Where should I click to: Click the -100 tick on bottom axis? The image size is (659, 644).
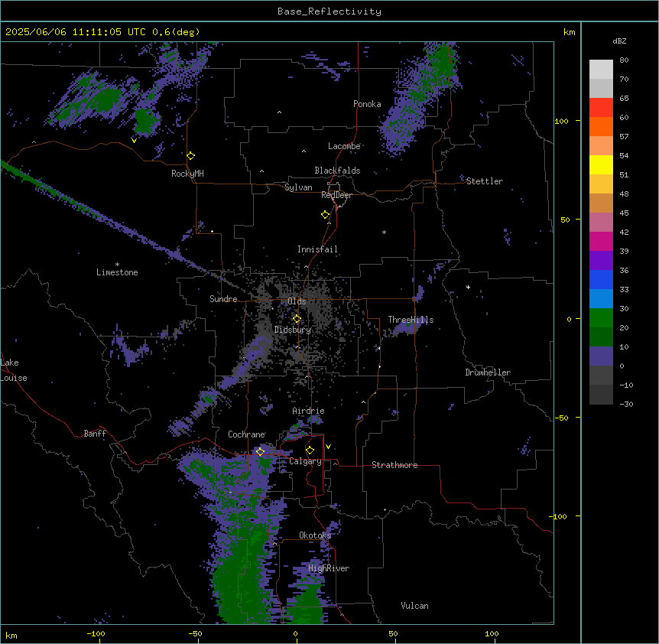(x=96, y=633)
